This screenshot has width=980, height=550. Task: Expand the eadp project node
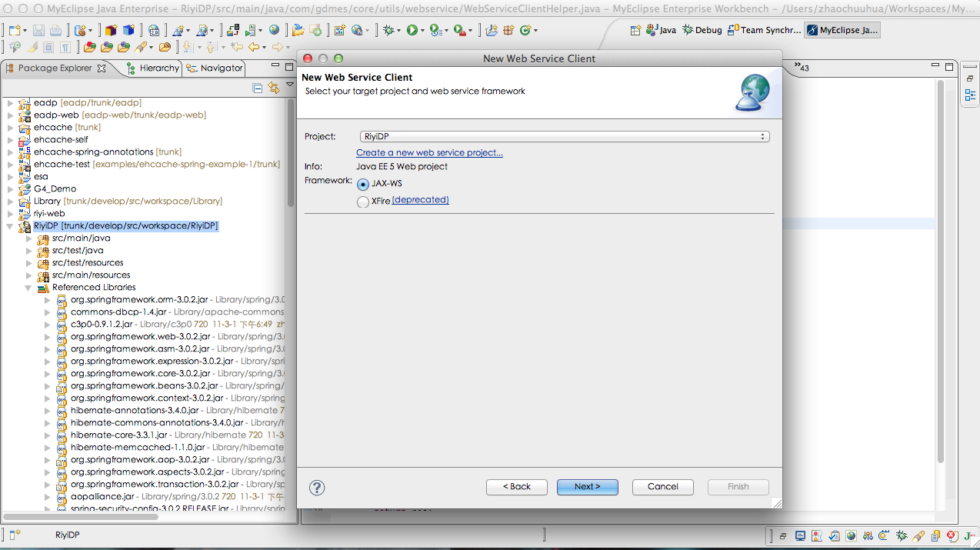(x=10, y=103)
